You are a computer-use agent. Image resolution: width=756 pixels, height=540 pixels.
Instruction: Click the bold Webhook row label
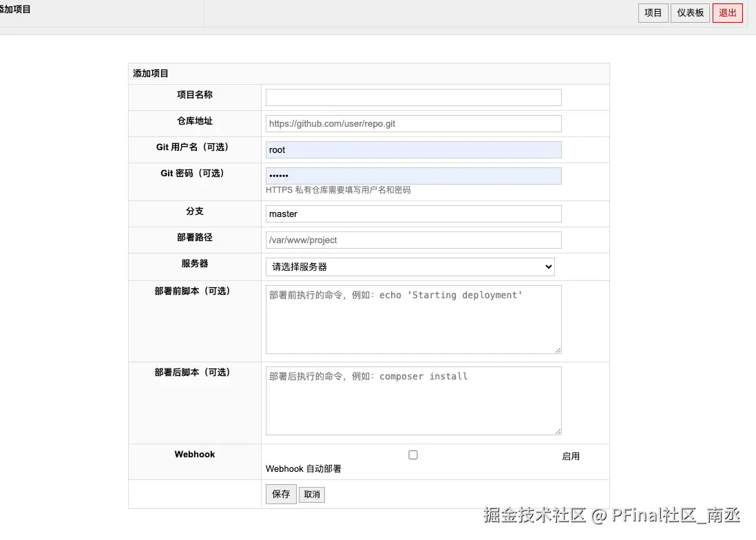(195, 454)
